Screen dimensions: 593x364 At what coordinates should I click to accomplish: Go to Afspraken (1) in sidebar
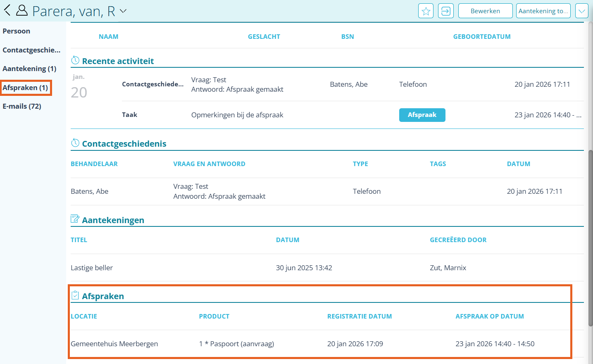point(25,88)
